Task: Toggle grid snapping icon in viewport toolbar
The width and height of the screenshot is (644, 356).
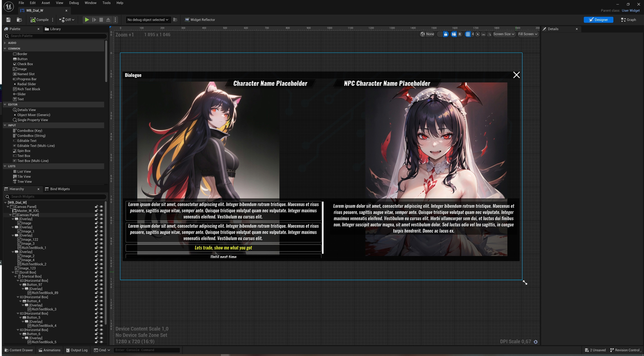Action: (x=467, y=34)
